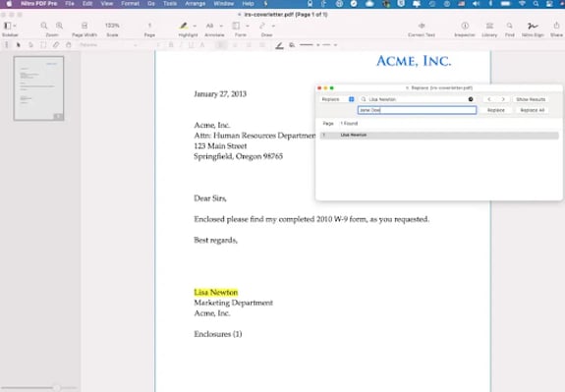Viewport: 565px width, 392px height.
Task: Open the Help menu
Action: (248, 4)
